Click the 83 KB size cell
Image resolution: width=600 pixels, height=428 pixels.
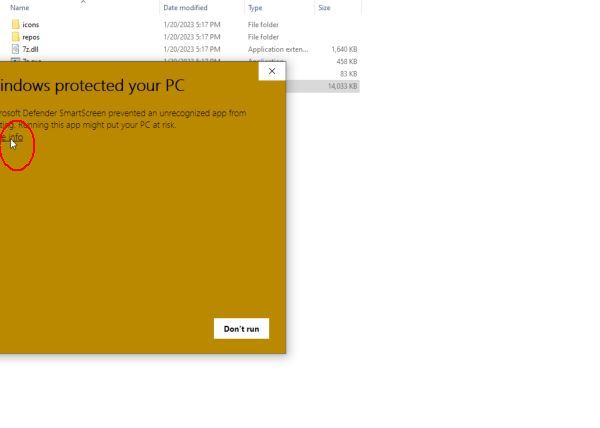[x=349, y=74]
